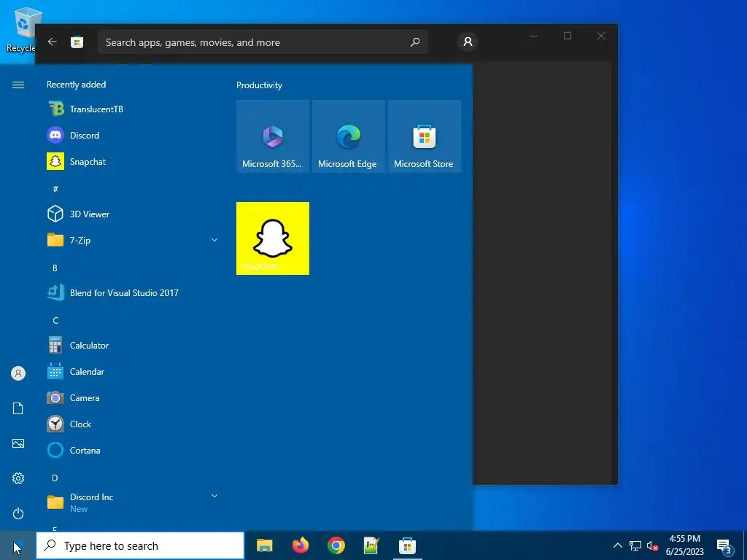Click the Store search magnifier button

click(415, 42)
